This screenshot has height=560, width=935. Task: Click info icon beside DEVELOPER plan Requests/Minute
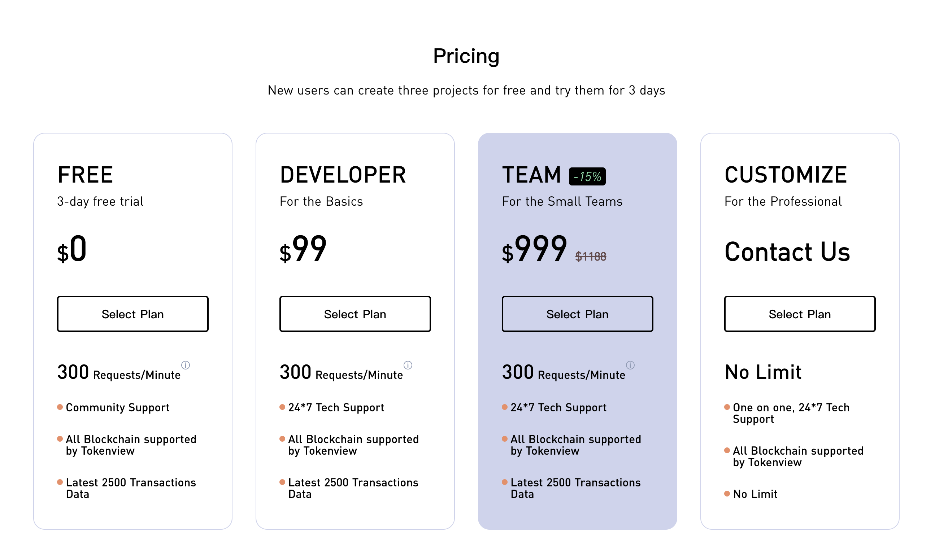(408, 365)
